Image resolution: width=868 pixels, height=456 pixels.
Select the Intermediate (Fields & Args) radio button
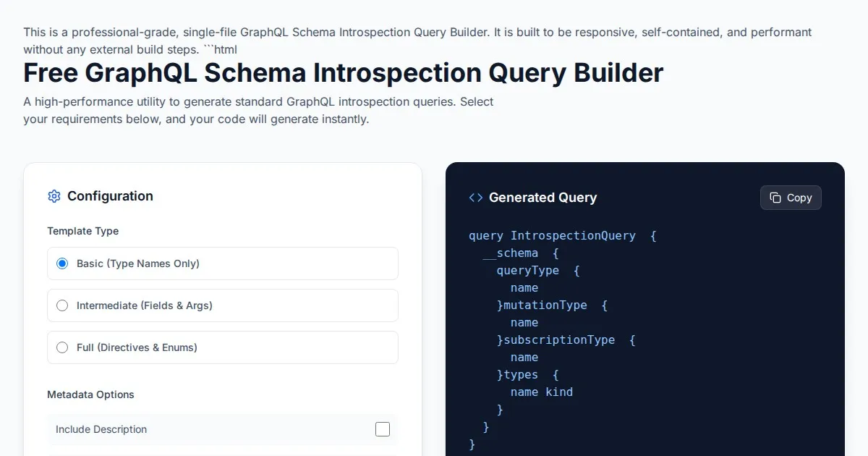(x=62, y=305)
